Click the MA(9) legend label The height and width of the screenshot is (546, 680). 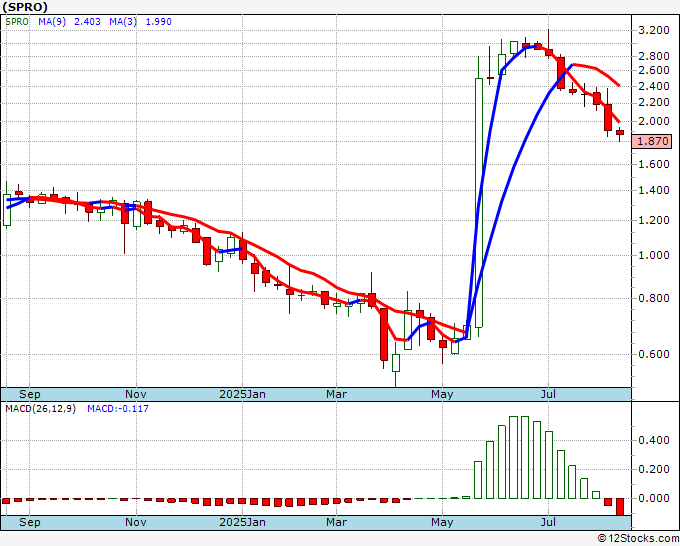(x=52, y=22)
